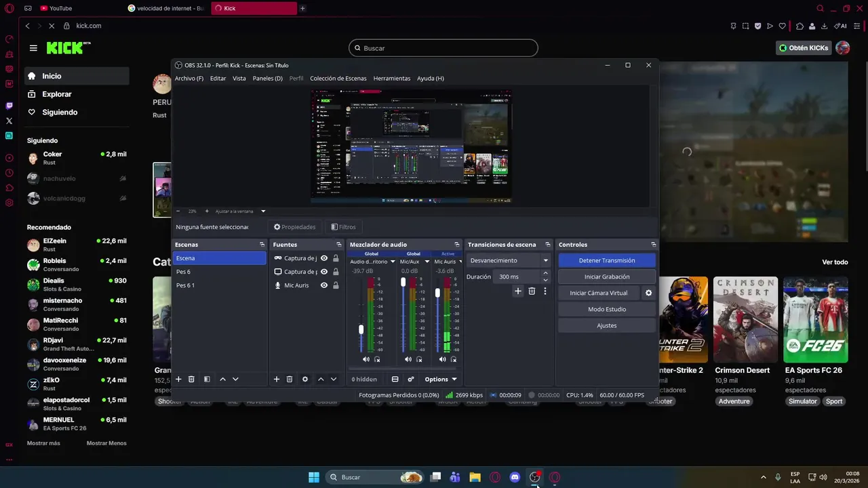868x488 pixels.
Task: Hide the Captura de p display source
Action: 324,272
